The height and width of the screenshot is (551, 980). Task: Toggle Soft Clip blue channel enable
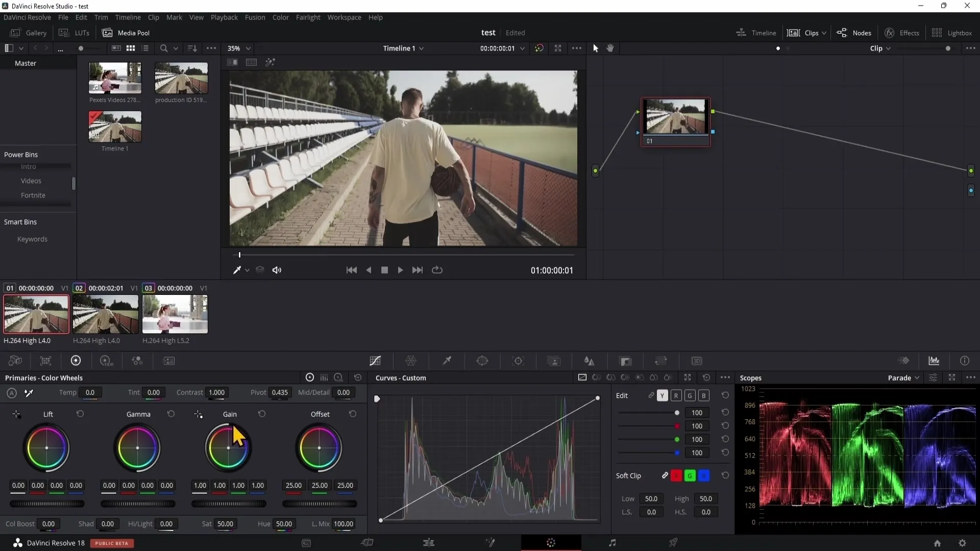click(703, 475)
